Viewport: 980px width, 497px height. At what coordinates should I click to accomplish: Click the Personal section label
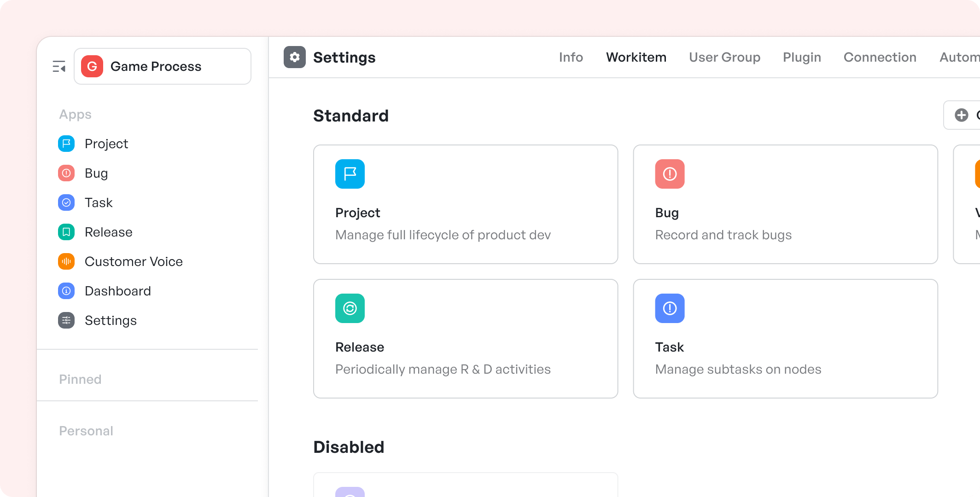coord(86,431)
